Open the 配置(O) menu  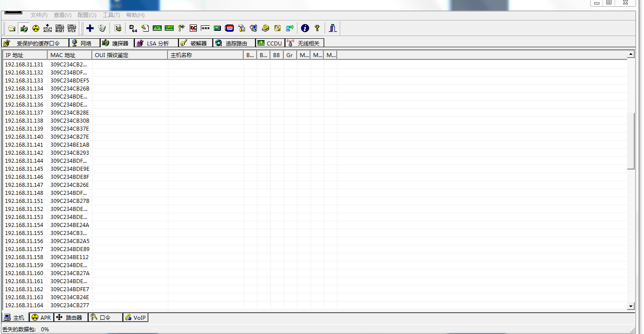(x=87, y=15)
